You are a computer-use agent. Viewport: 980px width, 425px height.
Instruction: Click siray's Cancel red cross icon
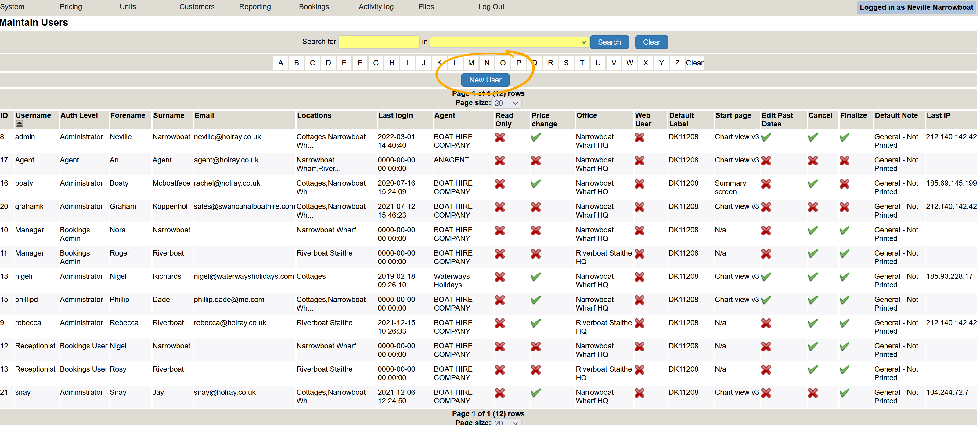[812, 393]
